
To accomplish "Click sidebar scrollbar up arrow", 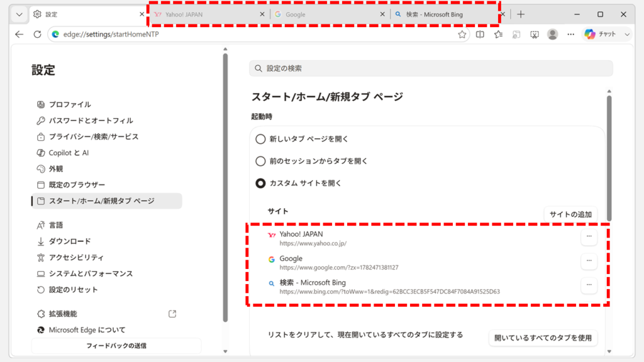I will click(225, 49).
